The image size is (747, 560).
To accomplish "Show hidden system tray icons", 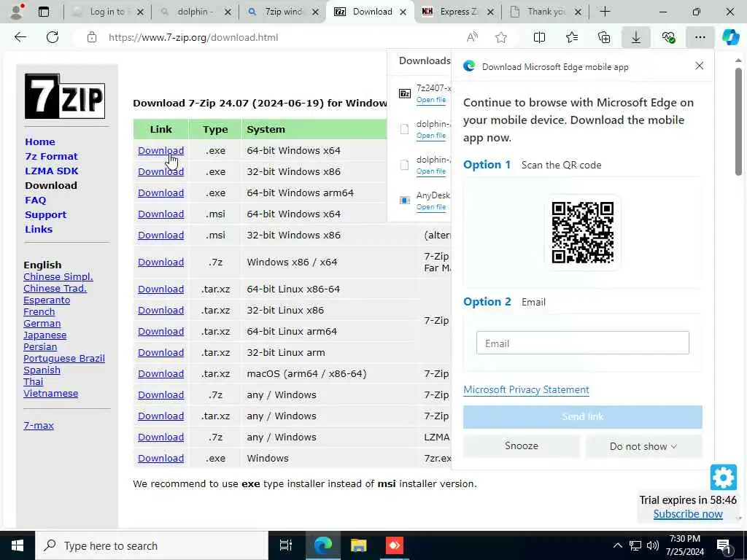I will pos(617,545).
